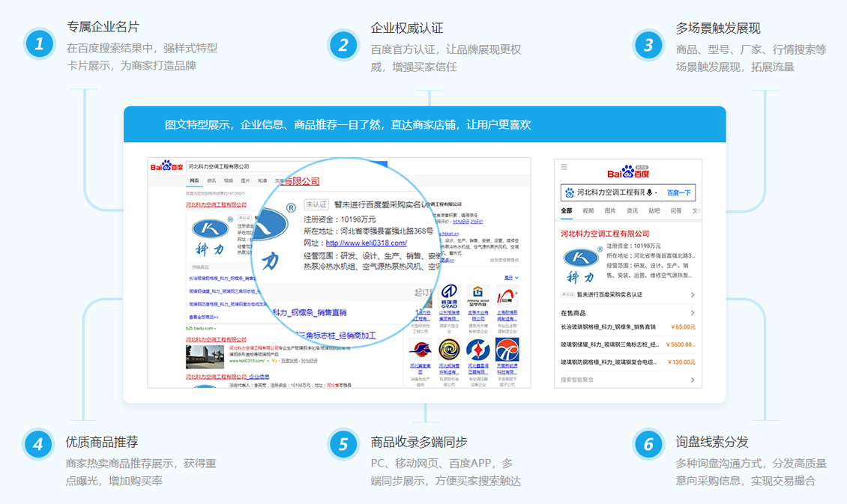Click the 科力_钢檩条_销售直销 link in magnifier
The height and width of the screenshot is (504, 847).
click(309, 312)
